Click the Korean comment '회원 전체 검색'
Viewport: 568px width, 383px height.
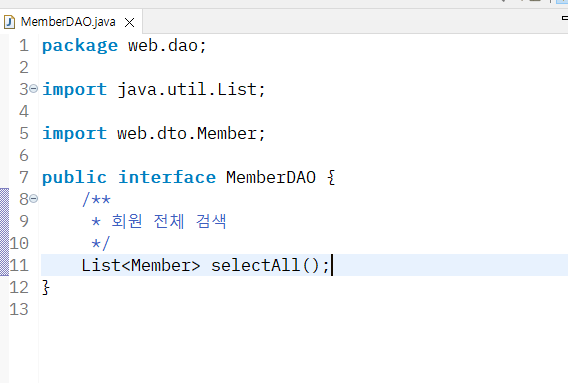[x=169, y=221]
